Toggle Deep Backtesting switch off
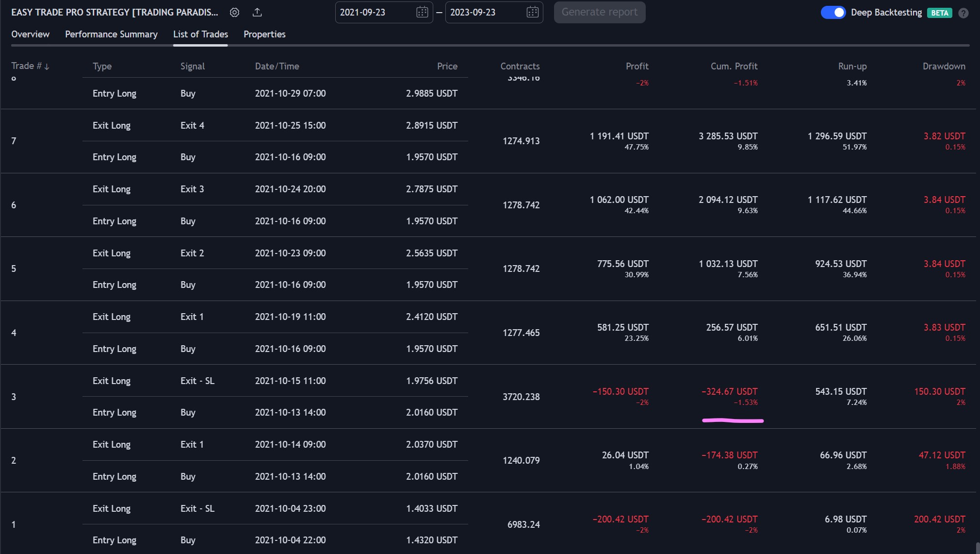This screenshot has height=554, width=980. click(x=833, y=13)
